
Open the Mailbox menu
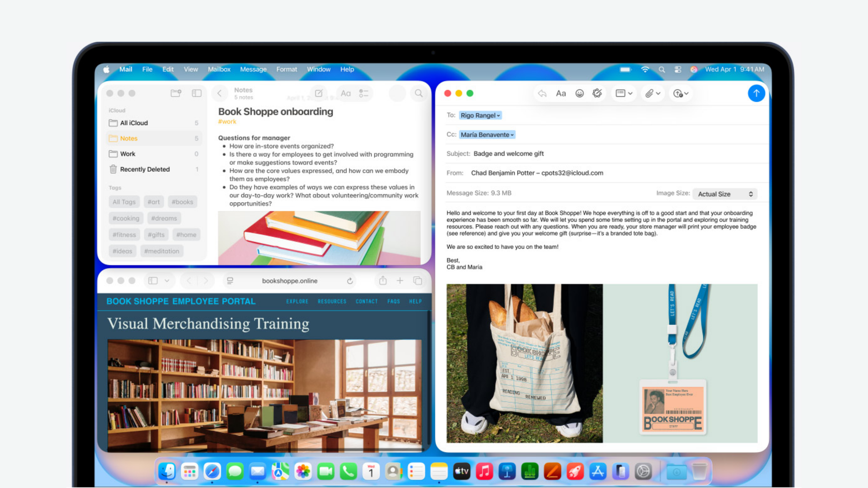219,69
